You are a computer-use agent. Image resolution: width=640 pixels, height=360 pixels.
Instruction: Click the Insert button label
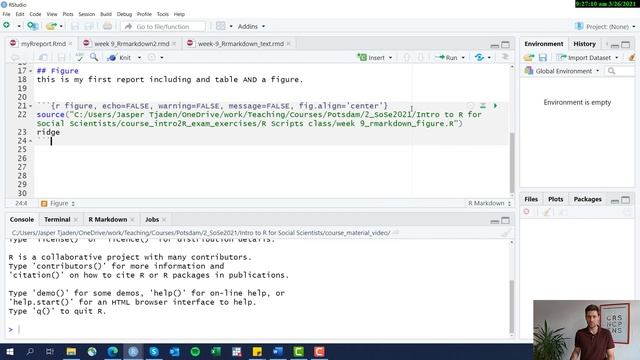click(x=376, y=58)
